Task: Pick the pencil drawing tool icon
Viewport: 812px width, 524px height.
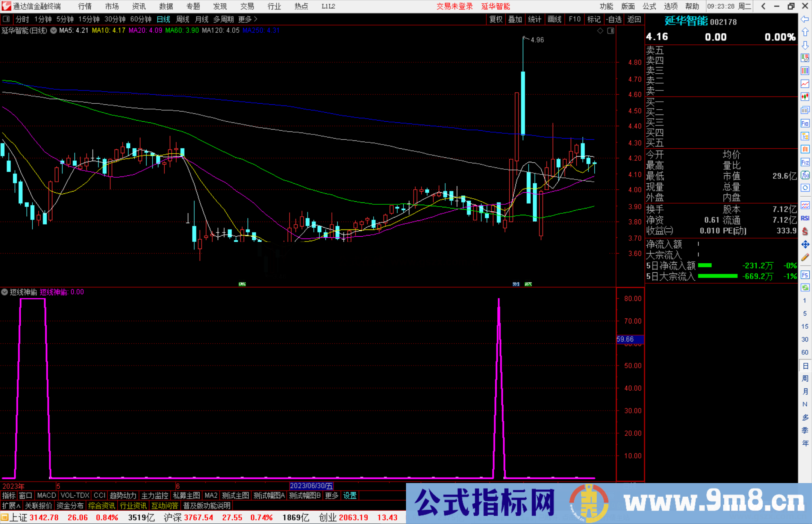Action: 805,257
